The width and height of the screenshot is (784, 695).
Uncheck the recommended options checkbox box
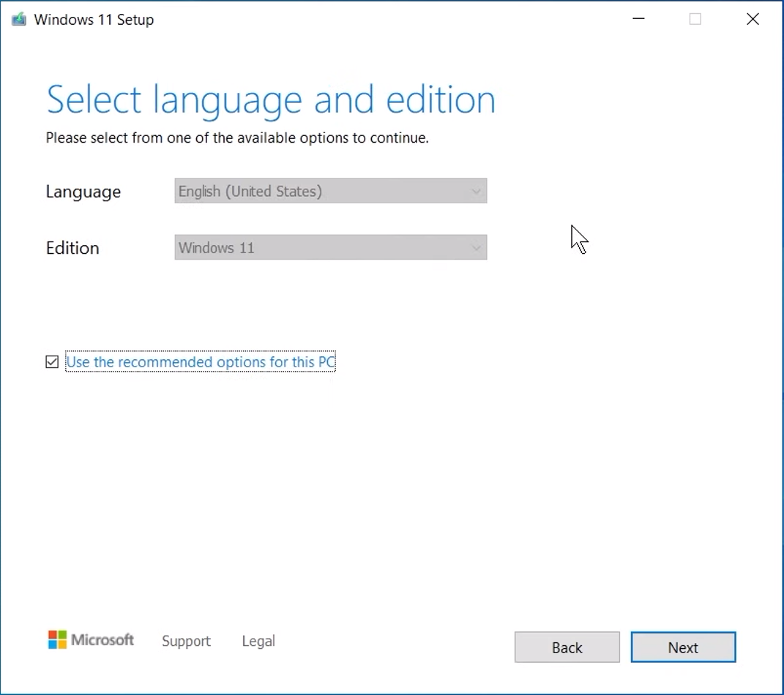click(52, 362)
